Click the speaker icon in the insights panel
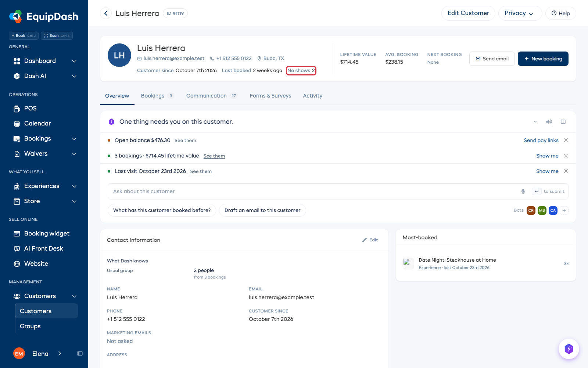This screenshot has height=368, width=588. coord(549,122)
